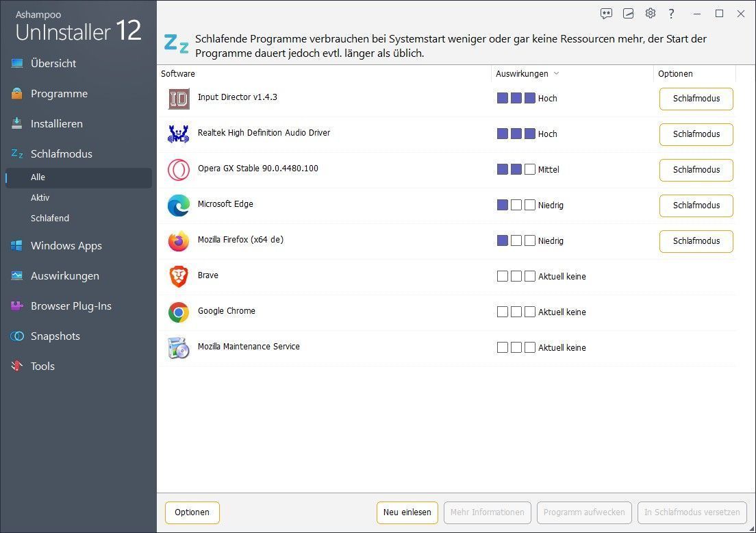The image size is (756, 533).
Task: Open Auswirkungen column sort dropdown arrow
Action: pos(556,74)
